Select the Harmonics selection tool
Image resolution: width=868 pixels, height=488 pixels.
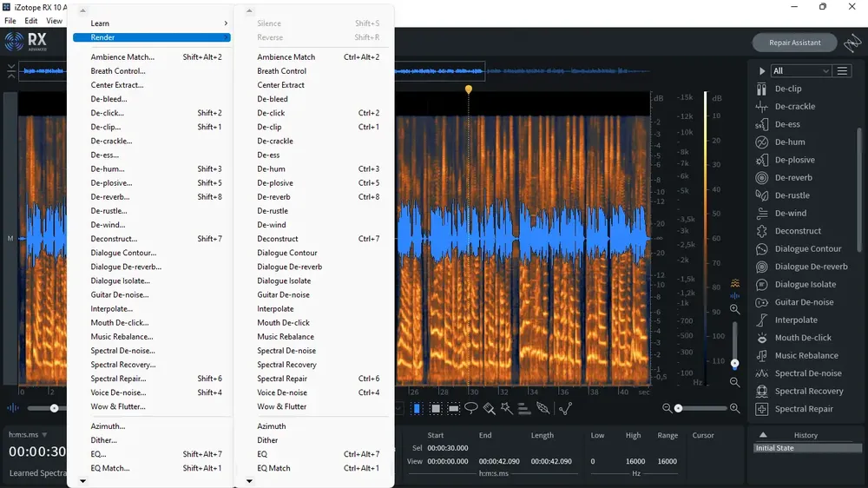click(x=523, y=408)
